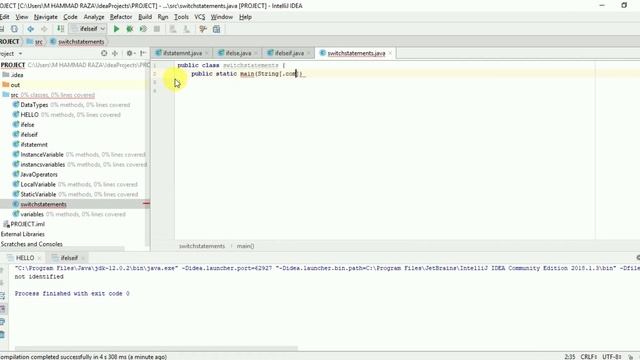Click scroll-to-end icon in Run console
The image size is (640, 360).
[x=2, y=309]
